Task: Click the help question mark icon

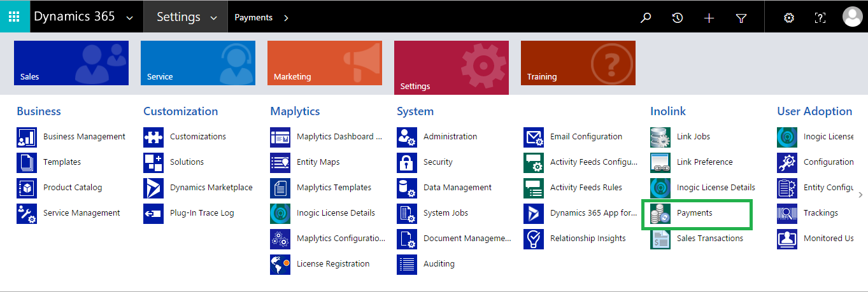Action: 820,18
